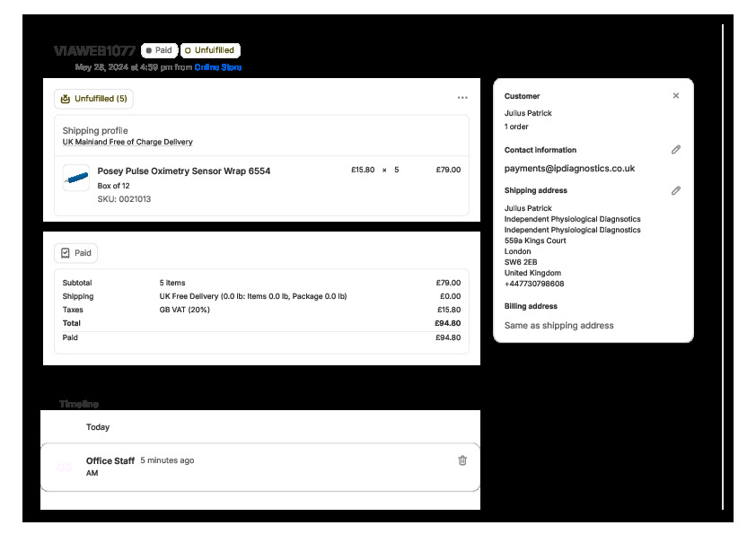
Task: Open the Posey Pulse Oximetry product thumbnail
Action: [76, 178]
